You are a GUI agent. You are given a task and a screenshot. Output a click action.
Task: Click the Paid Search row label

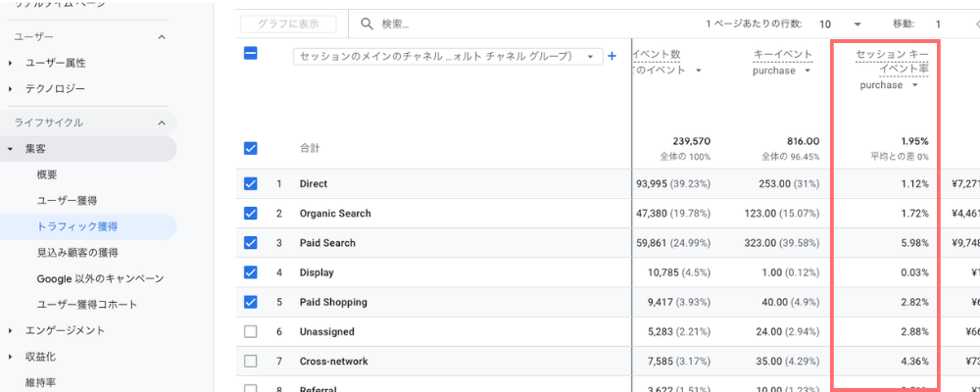[327, 243]
